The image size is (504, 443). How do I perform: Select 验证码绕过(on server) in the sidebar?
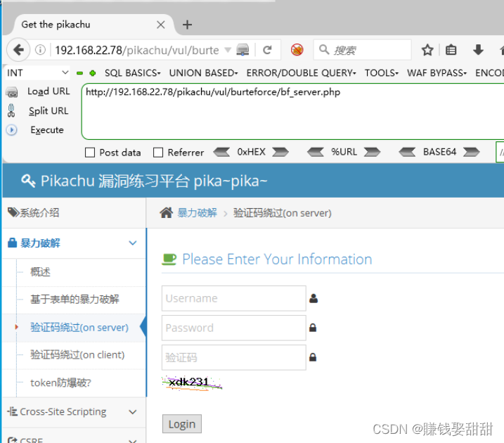79,328
